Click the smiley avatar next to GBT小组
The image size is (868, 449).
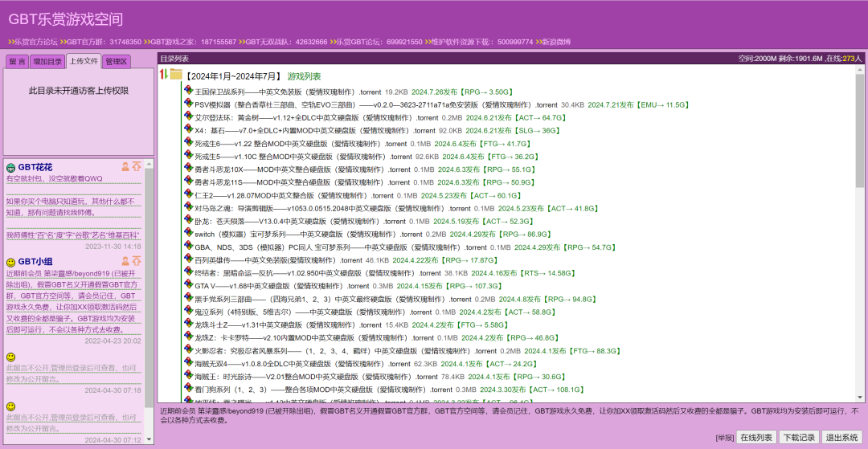pyautogui.click(x=10, y=262)
